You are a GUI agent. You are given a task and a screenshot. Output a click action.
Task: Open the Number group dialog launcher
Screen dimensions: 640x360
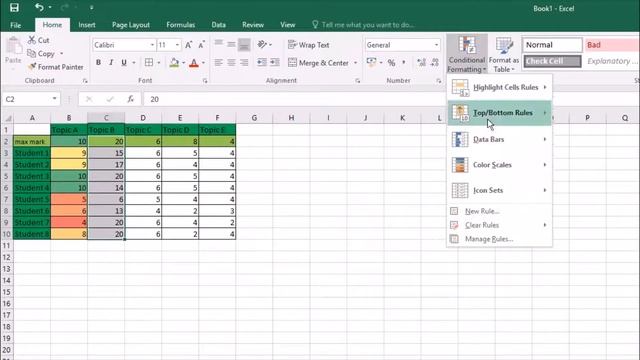pos(438,81)
